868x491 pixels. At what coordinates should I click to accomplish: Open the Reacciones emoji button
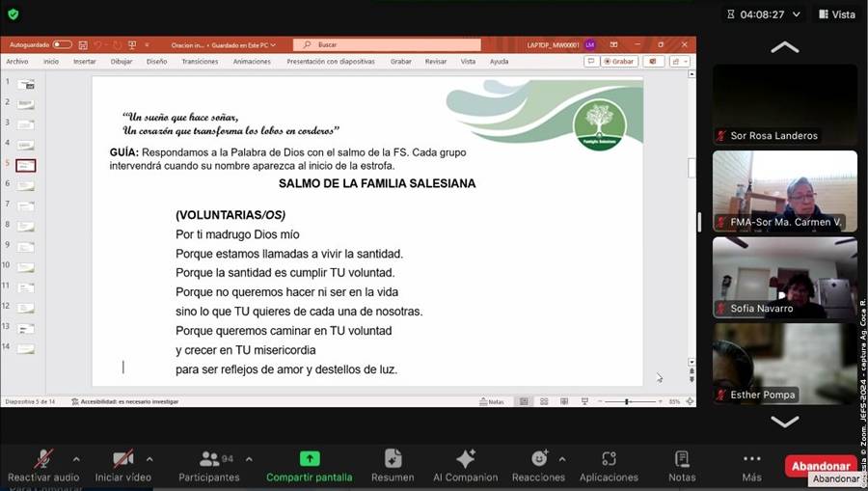point(538,466)
